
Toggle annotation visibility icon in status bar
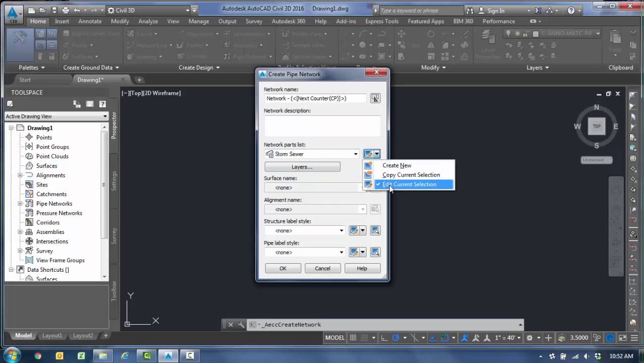(465, 338)
